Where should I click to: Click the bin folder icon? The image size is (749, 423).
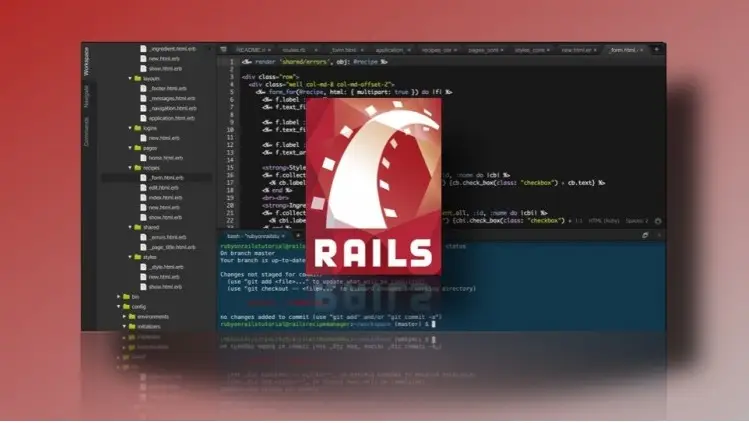coord(126,296)
